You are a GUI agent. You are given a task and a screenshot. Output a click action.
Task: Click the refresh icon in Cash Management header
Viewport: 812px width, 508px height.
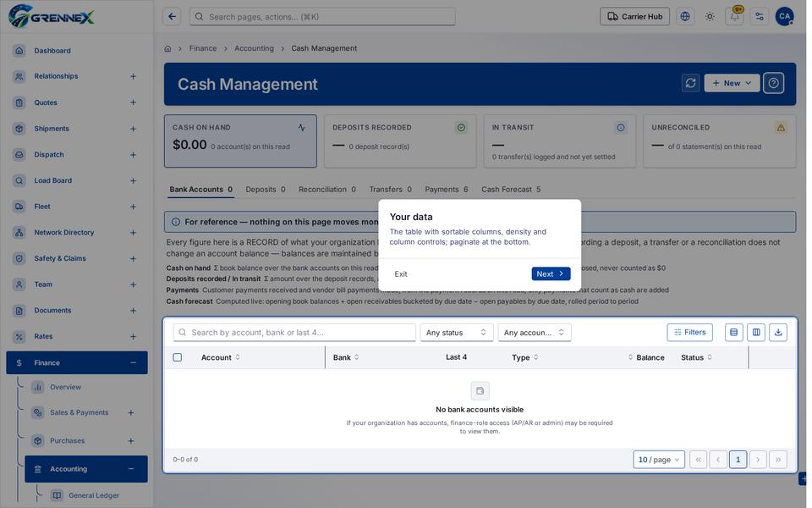(x=690, y=83)
